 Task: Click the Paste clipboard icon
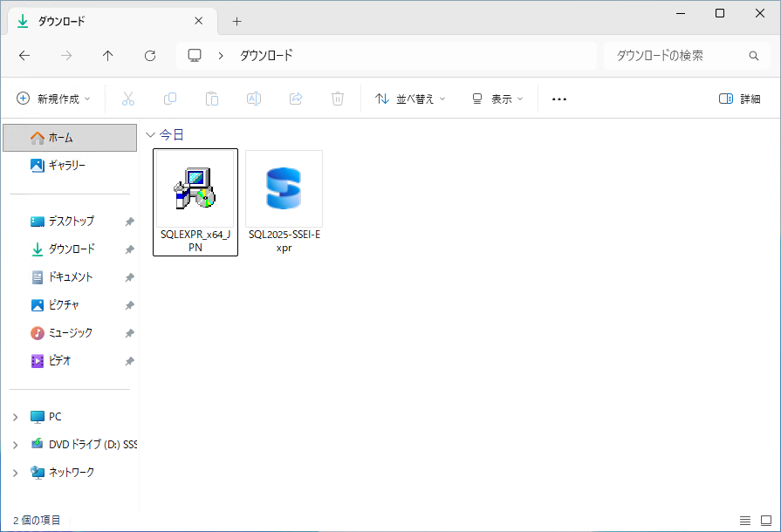[212, 99]
